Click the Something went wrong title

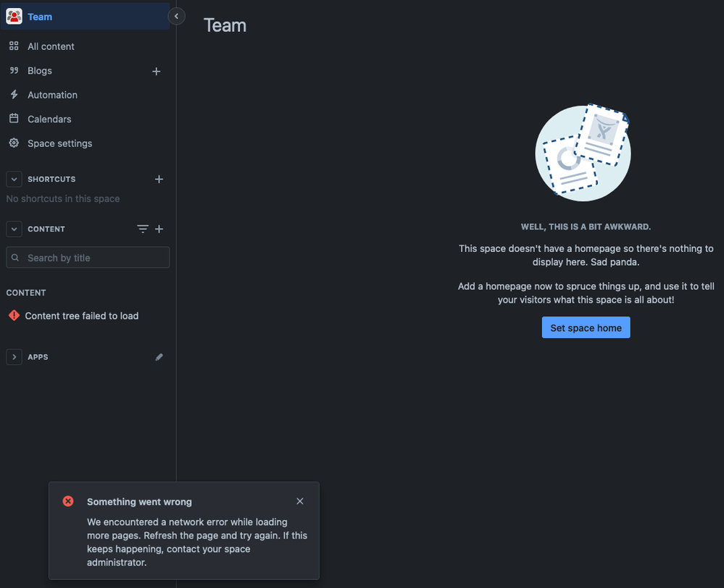click(139, 502)
